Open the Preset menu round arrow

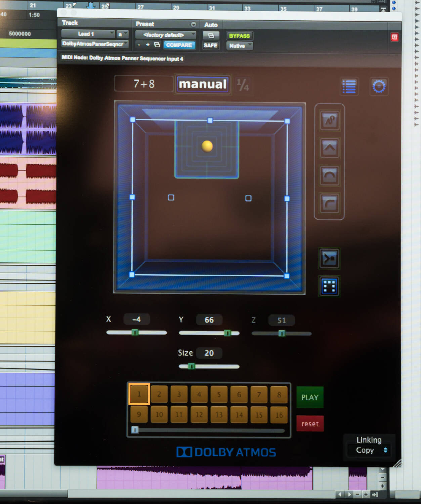point(193,24)
